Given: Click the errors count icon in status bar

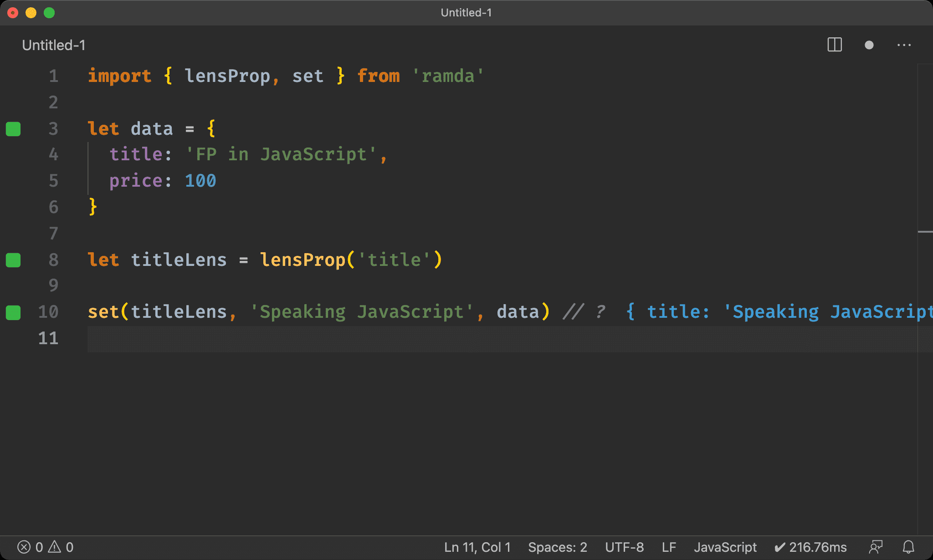Looking at the screenshot, I should (x=24, y=547).
